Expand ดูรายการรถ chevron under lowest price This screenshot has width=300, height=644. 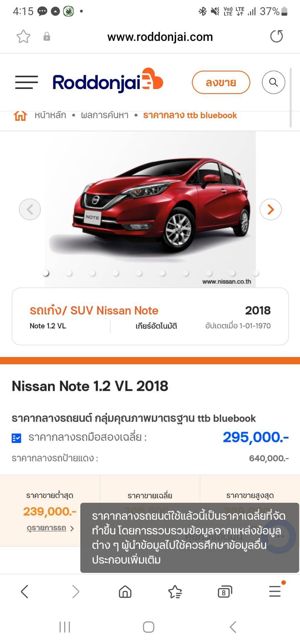[72, 528]
